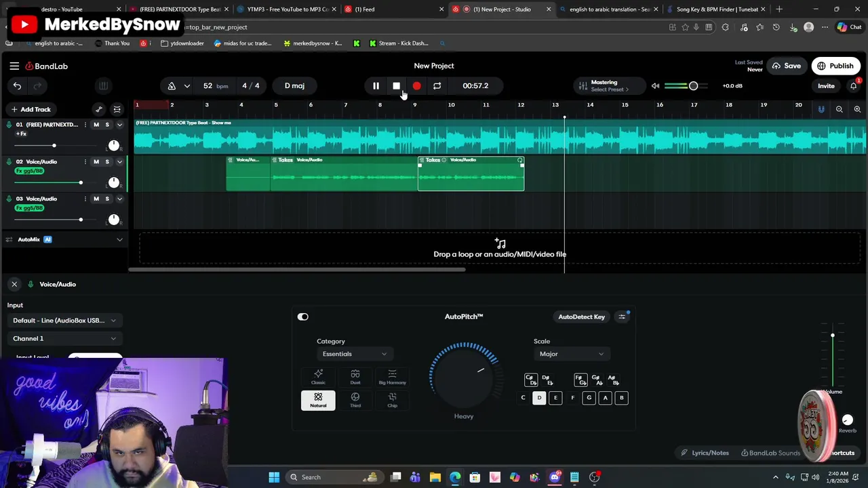868x488 pixels.
Task: Open the Essentials category dropdown
Action: tap(354, 354)
